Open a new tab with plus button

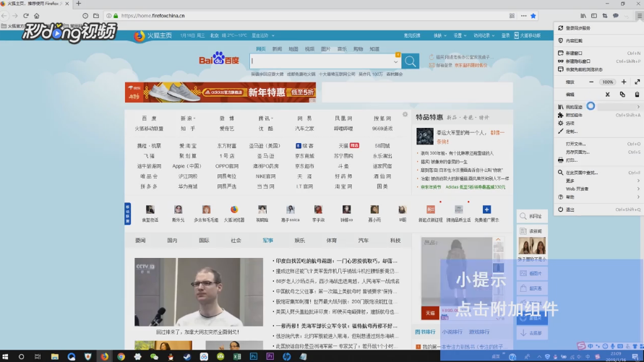point(79,4)
